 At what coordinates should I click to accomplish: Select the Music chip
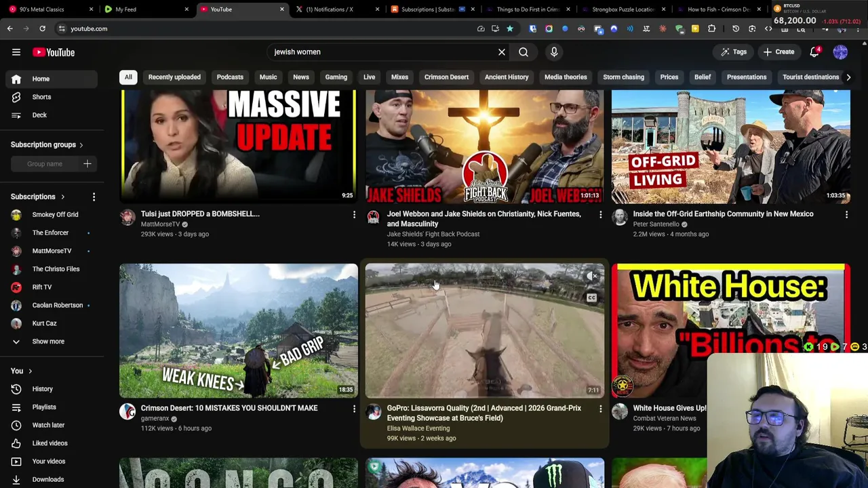268,77
